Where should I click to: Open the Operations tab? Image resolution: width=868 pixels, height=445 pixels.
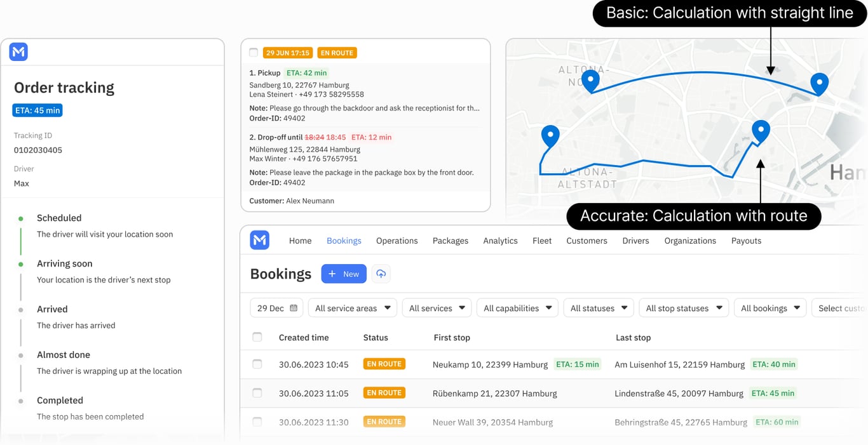(397, 241)
